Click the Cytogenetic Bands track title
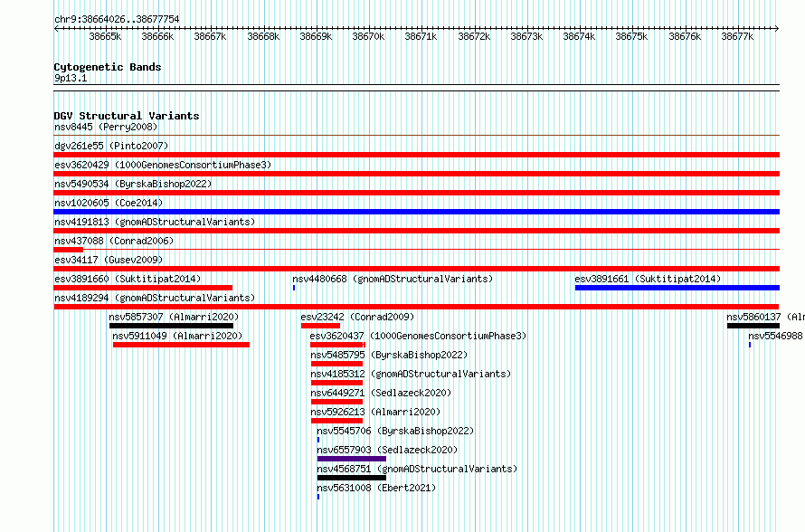 108,67
